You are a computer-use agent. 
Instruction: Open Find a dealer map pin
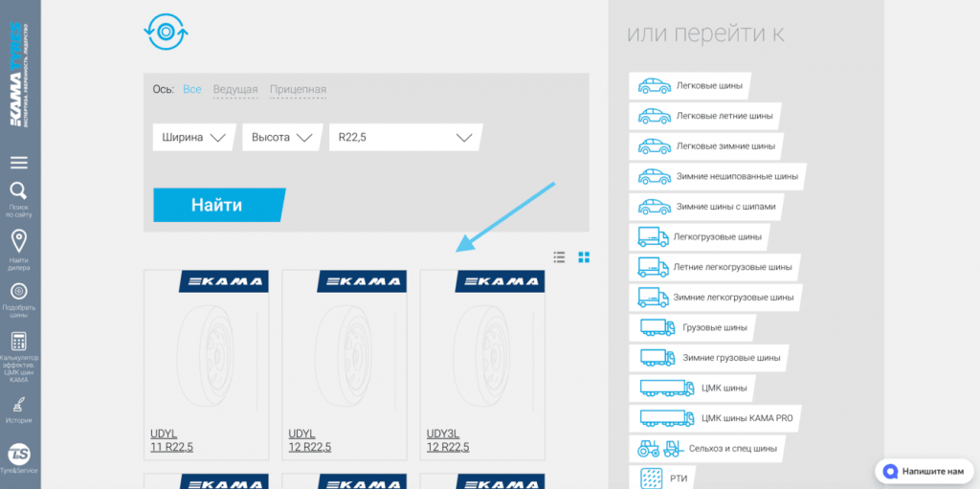pyautogui.click(x=19, y=241)
